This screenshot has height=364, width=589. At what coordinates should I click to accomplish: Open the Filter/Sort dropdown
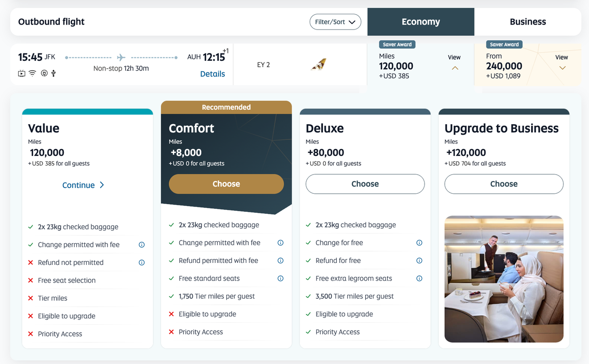(335, 22)
